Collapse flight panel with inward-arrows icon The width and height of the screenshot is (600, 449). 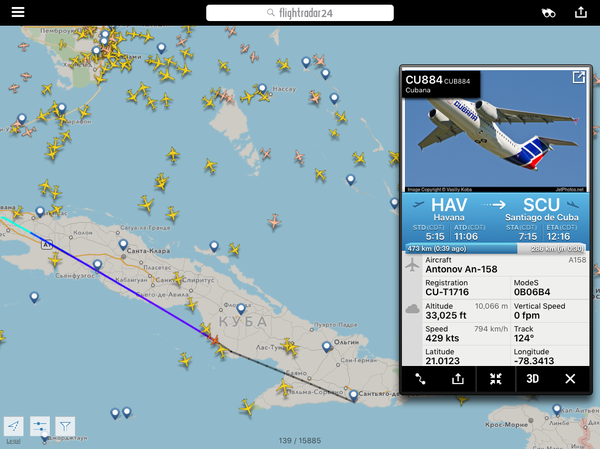[x=496, y=379]
